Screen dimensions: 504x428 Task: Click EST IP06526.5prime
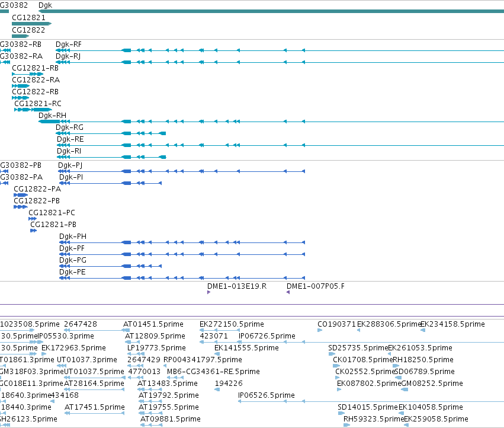[x=267, y=395]
